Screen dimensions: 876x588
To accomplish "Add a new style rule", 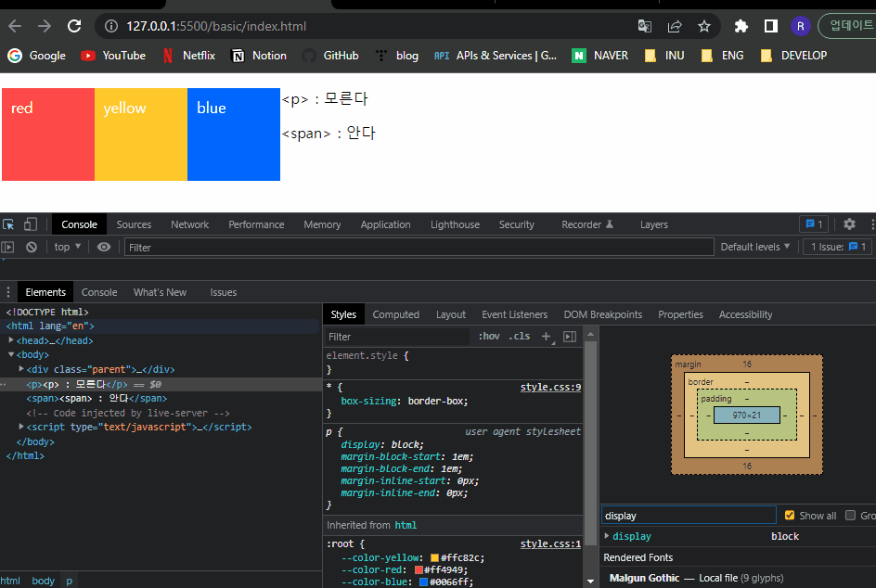I will click(x=547, y=336).
